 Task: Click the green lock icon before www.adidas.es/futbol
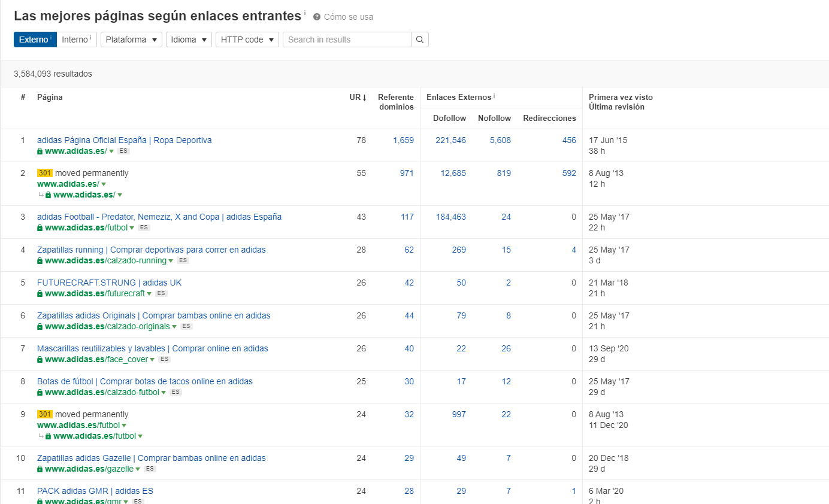click(40, 228)
